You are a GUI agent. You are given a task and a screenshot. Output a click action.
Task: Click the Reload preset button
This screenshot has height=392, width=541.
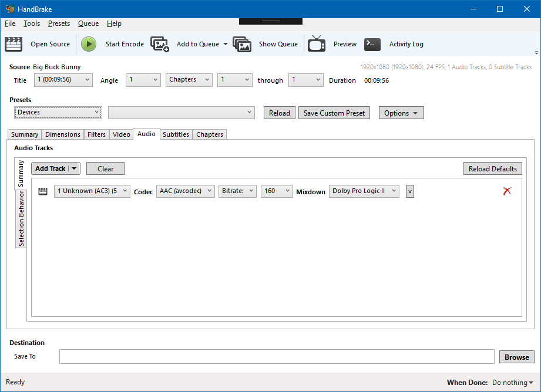pos(280,113)
